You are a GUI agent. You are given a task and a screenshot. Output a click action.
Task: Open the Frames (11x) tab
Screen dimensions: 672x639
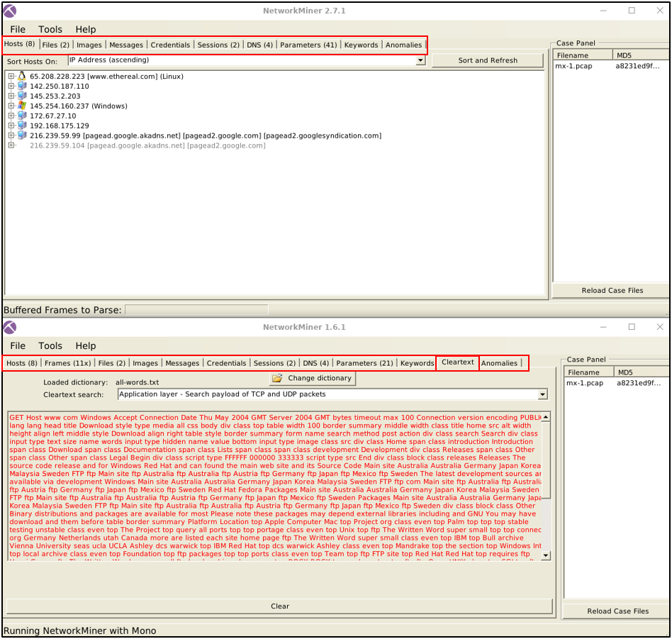coord(68,363)
